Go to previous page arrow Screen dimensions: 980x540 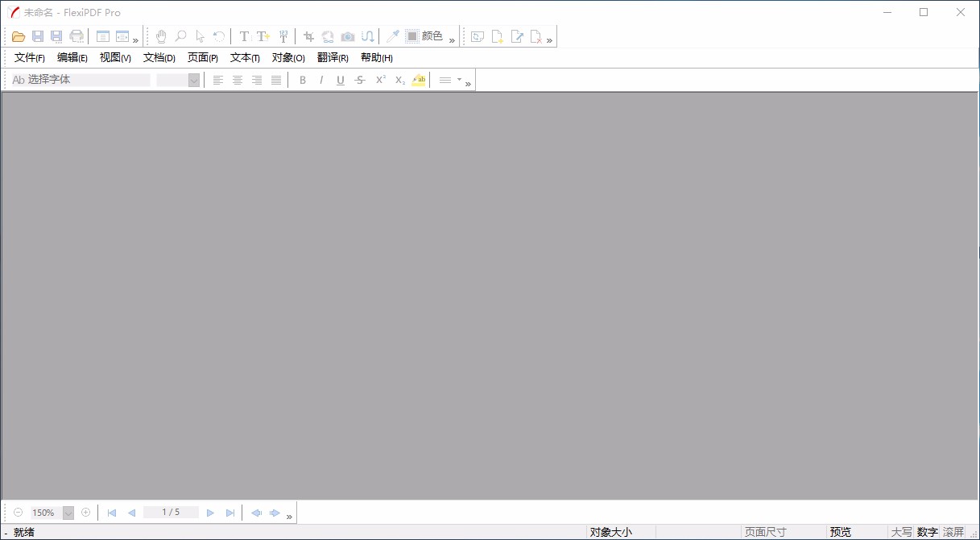tap(131, 513)
